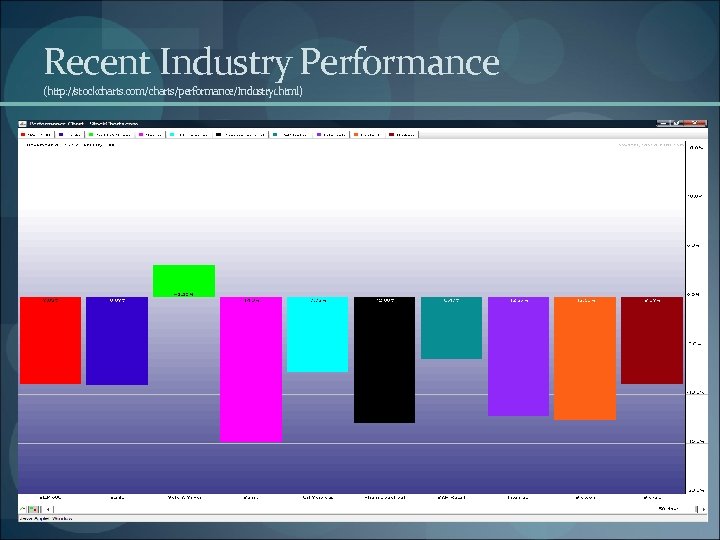Click the Performance Chart window title icon
This screenshot has width=720, height=540.
22,124
